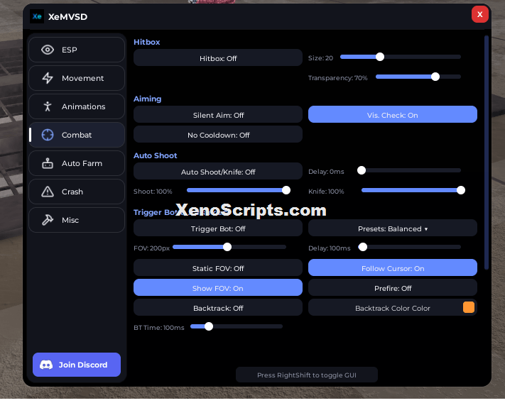Turn off Show FOV
This screenshot has height=420, width=505.
(x=218, y=288)
